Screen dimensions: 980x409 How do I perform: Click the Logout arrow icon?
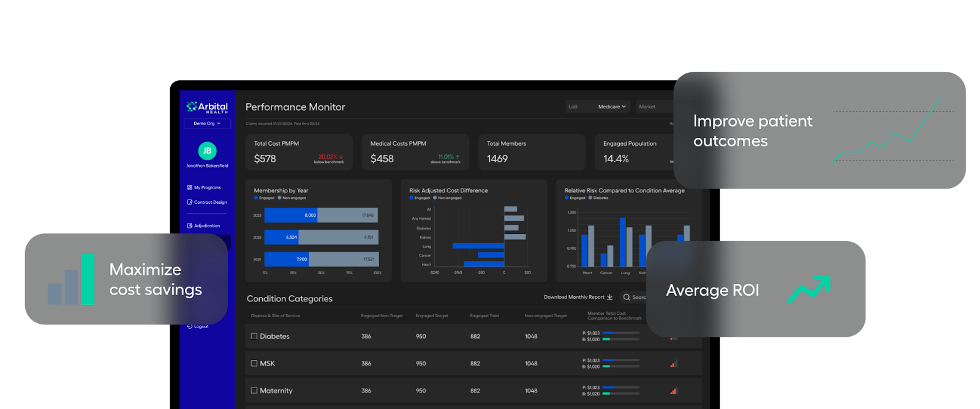coord(190,326)
